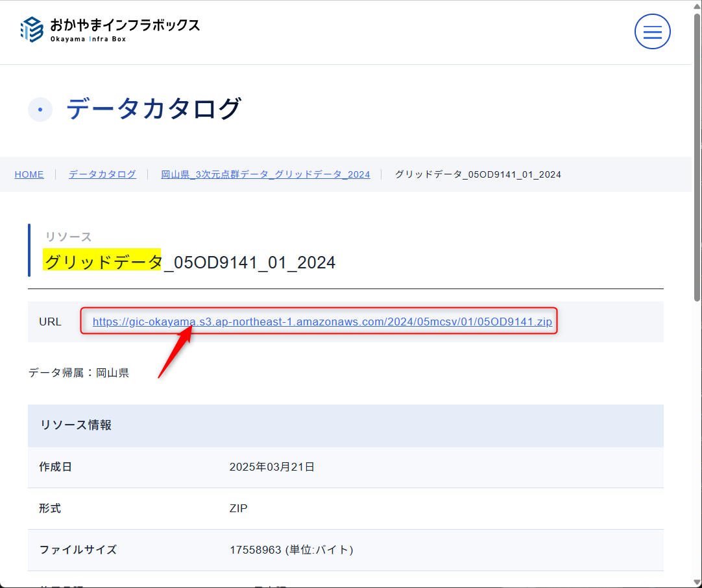Click the リソース情報 table header
Image resolution: width=702 pixels, height=588 pixels.
tap(76, 425)
